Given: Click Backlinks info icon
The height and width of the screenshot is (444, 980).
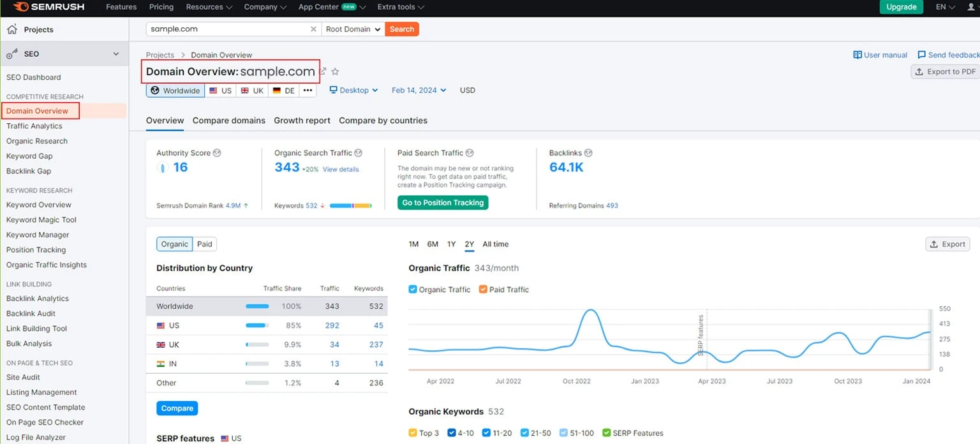Looking at the screenshot, I should (x=588, y=153).
